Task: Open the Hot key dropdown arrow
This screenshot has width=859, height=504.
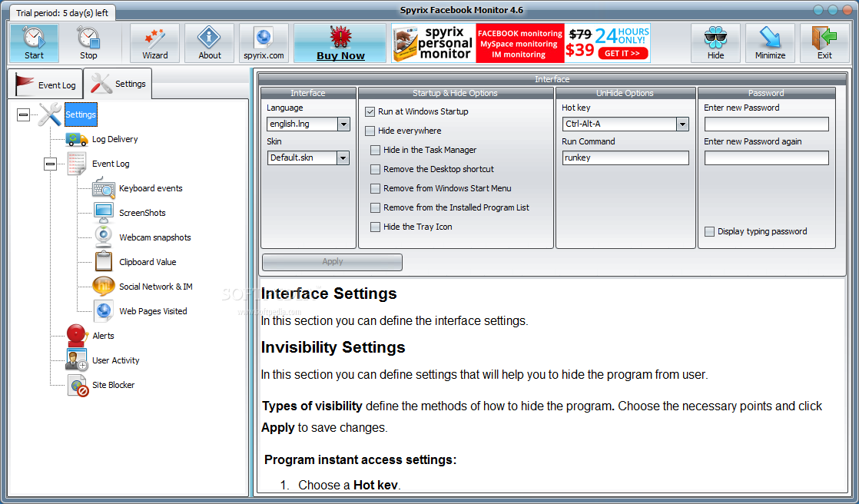Action: coord(682,124)
